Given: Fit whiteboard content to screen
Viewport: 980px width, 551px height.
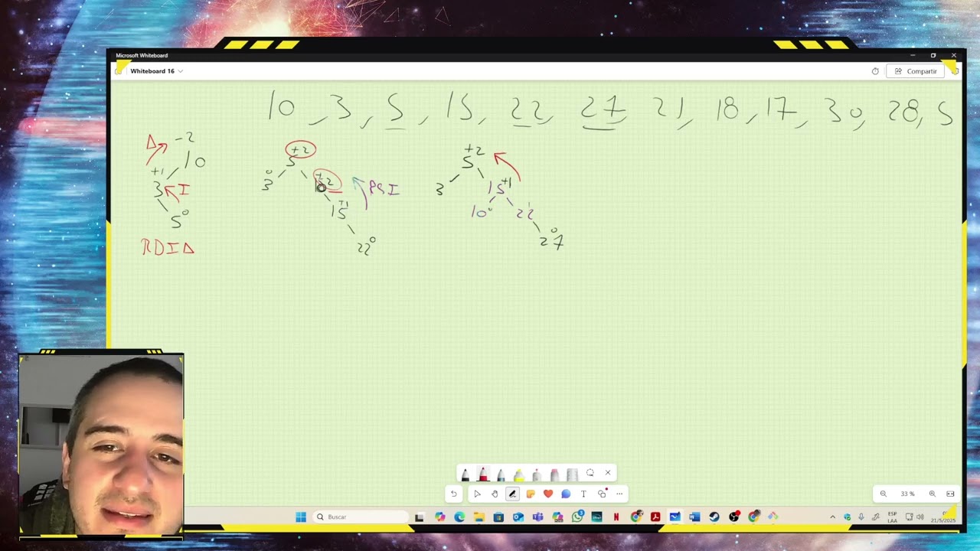Looking at the screenshot, I should (950, 494).
